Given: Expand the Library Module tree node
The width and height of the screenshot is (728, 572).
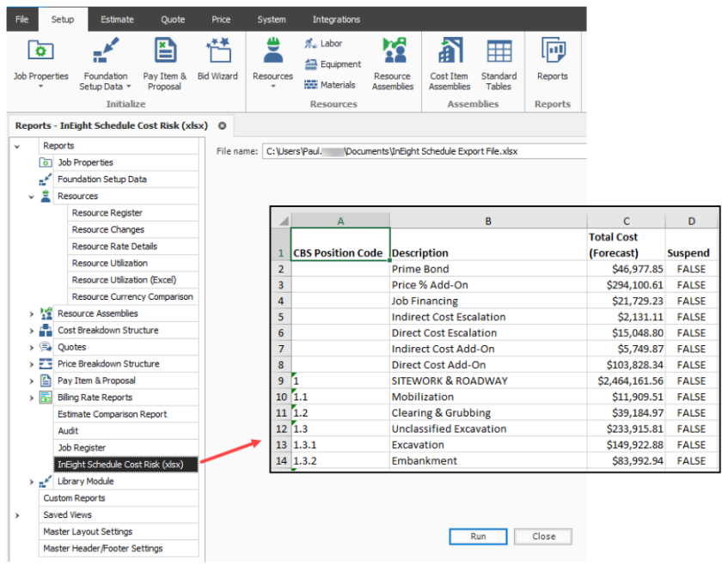Looking at the screenshot, I should coord(33,482).
